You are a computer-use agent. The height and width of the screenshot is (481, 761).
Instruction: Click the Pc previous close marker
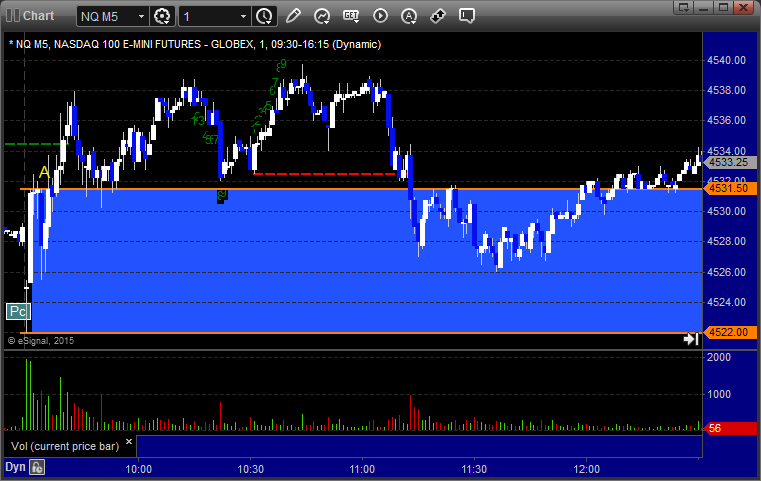[x=18, y=311]
